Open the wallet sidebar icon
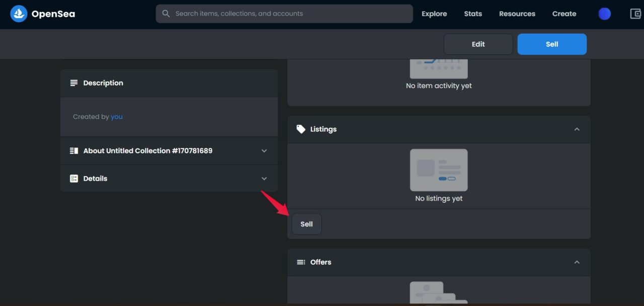The image size is (644, 306). 635,14
